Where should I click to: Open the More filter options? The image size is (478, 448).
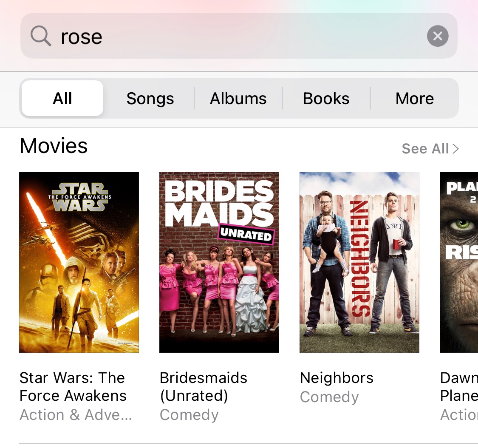414,99
